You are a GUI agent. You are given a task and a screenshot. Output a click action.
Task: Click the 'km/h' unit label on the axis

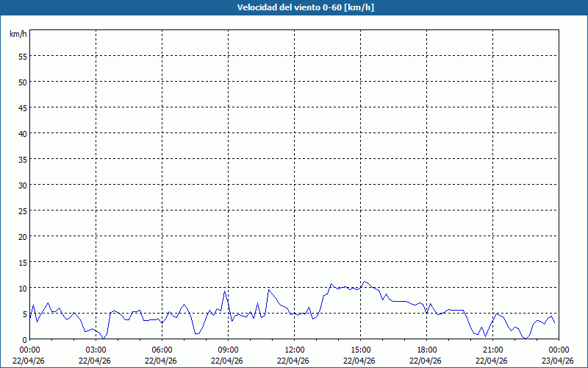click(x=18, y=35)
